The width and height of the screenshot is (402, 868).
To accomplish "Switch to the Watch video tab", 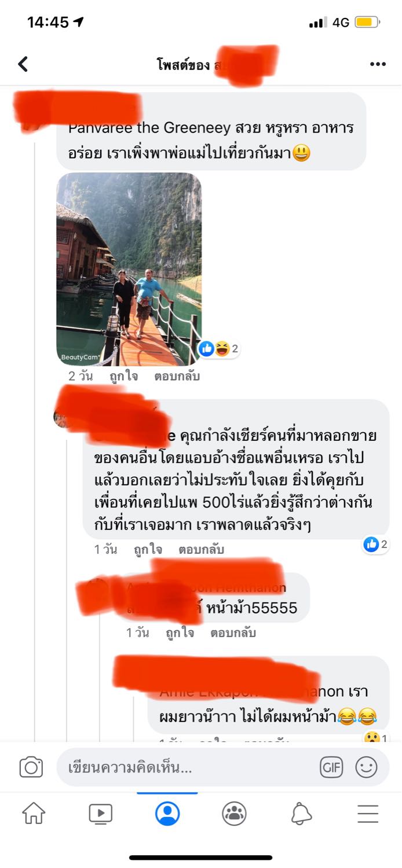I will [x=101, y=814].
